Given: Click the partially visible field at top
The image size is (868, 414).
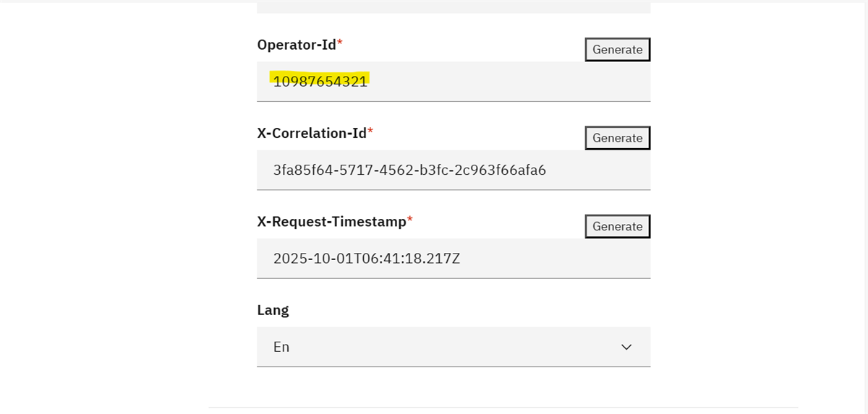Looking at the screenshot, I should pyautogui.click(x=453, y=7).
